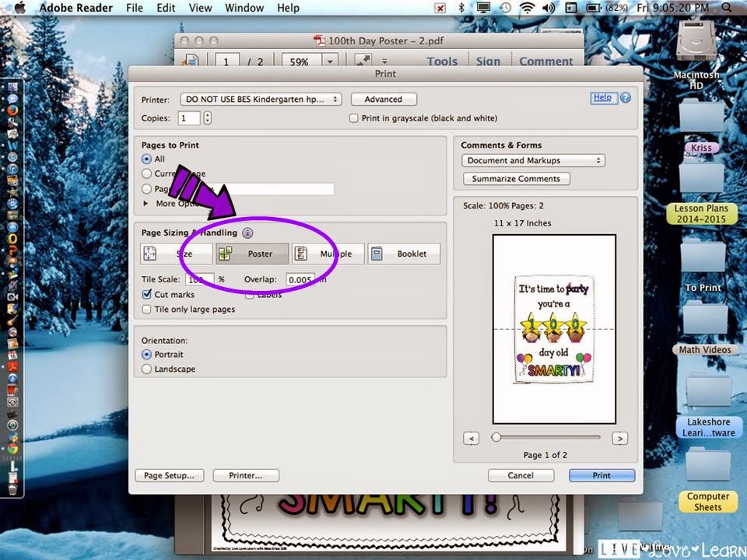Open the Apple menu
This screenshot has width=747, height=560.
[19, 8]
